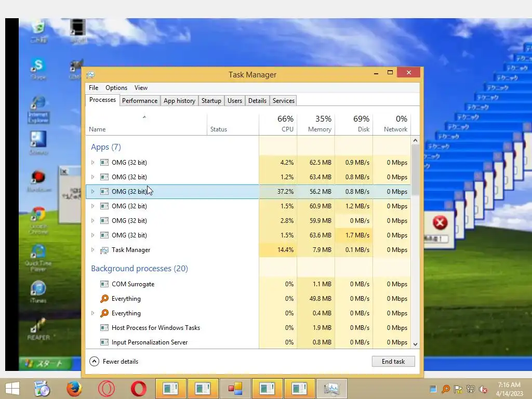Click the End task button
The height and width of the screenshot is (399, 532).
click(393, 362)
